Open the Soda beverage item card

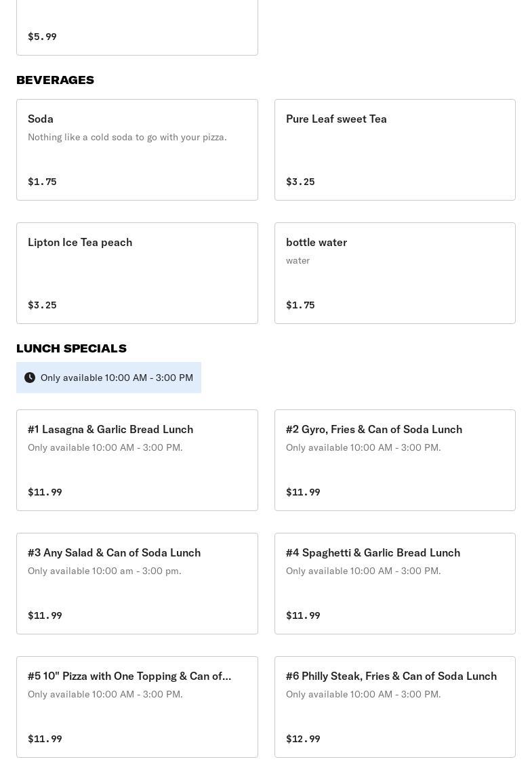pyautogui.click(x=137, y=150)
